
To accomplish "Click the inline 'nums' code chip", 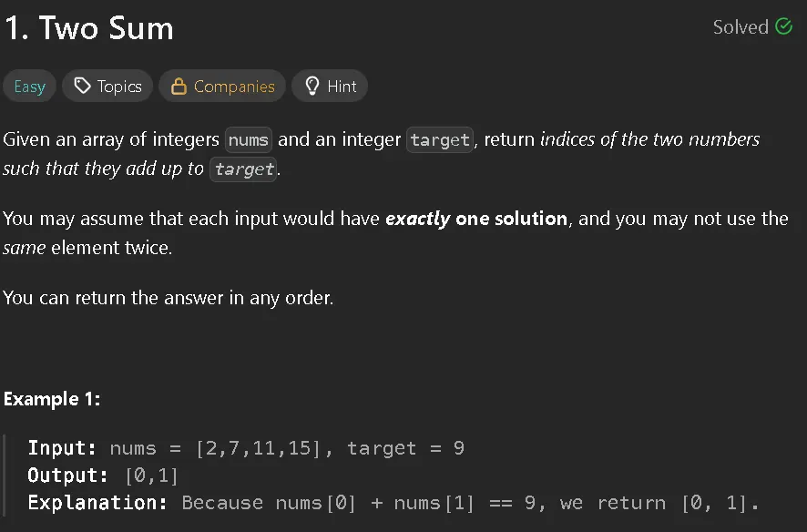I will tap(248, 140).
